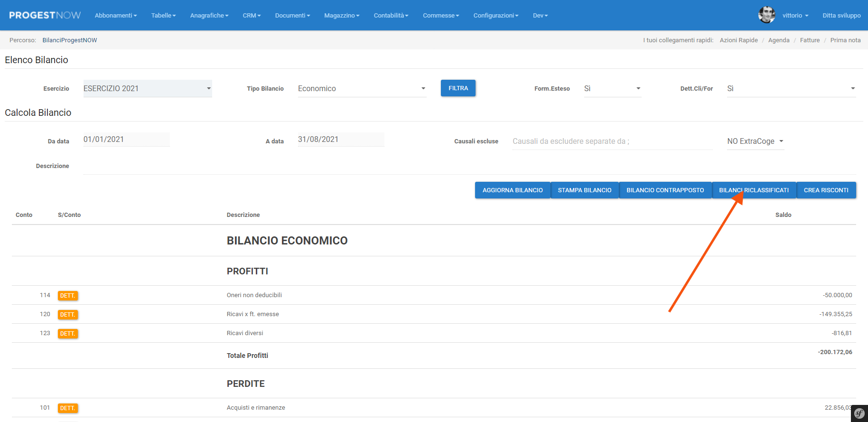
Task: Open DETT. badge for account 120
Action: point(67,315)
